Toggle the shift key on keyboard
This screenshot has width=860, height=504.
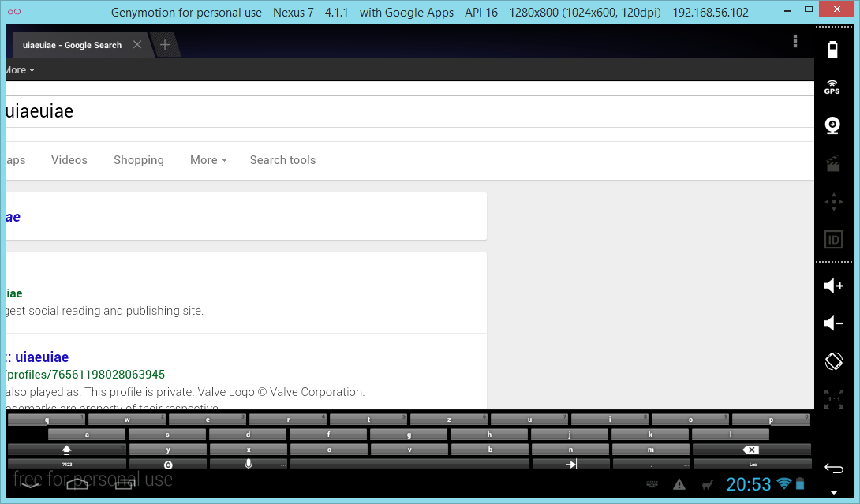coord(66,450)
